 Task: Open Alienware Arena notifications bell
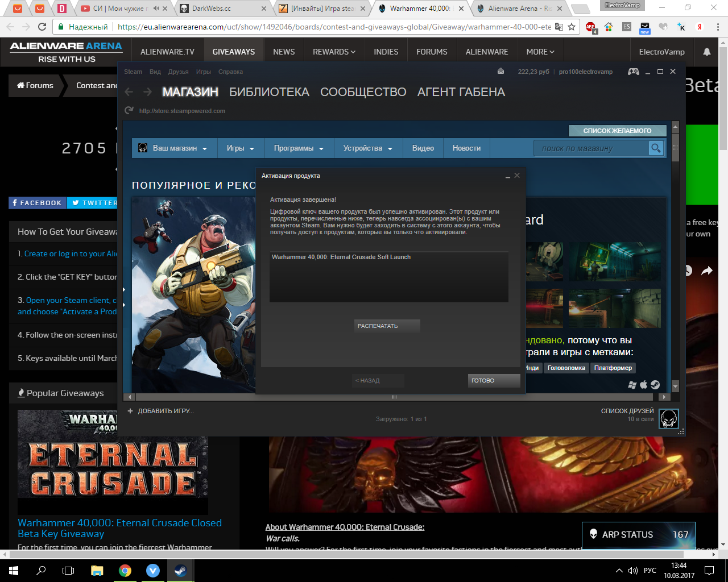(706, 52)
